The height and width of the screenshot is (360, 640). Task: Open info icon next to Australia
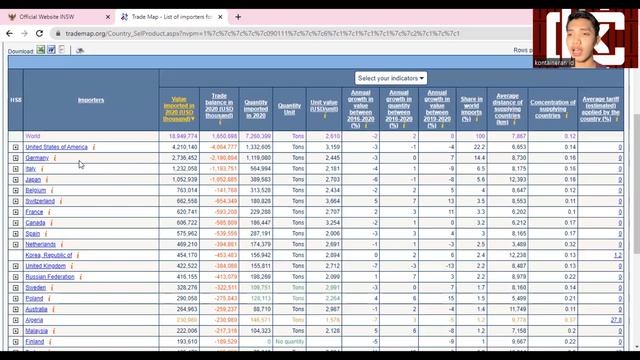[x=53, y=309]
